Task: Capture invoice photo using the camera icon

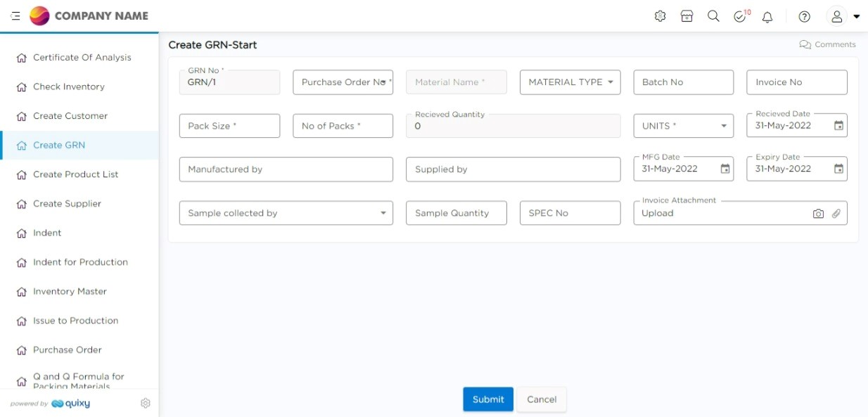Action: [x=818, y=213]
